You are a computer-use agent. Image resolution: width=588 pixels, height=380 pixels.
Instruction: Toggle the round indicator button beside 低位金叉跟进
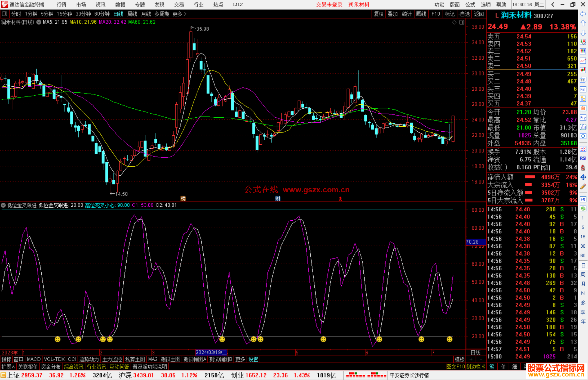tap(4, 205)
